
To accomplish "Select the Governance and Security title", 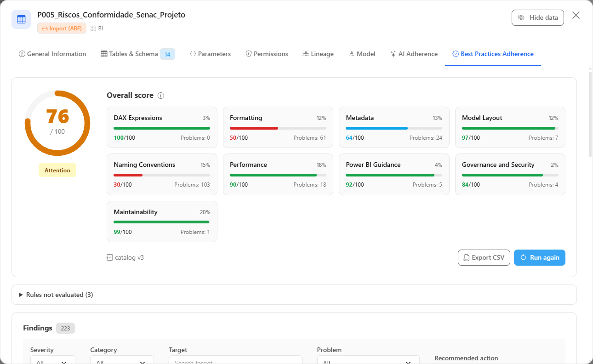I will [498, 165].
